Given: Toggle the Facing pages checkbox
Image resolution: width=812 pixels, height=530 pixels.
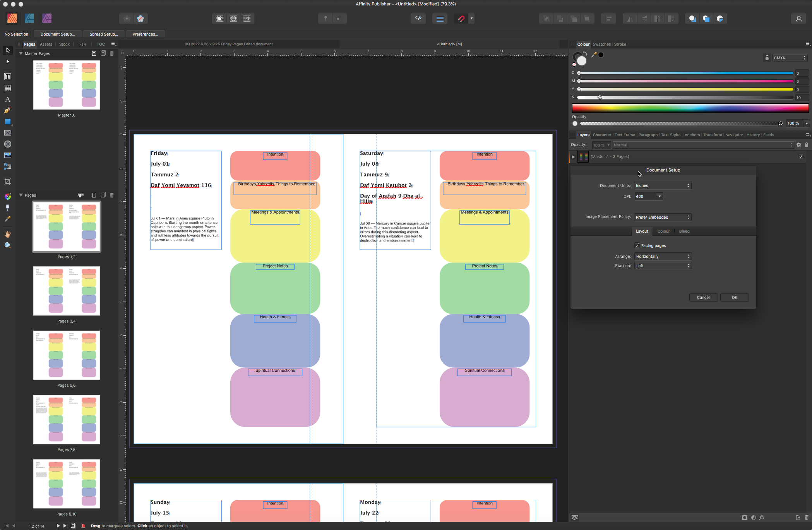Looking at the screenshot, I should (637, 245).
